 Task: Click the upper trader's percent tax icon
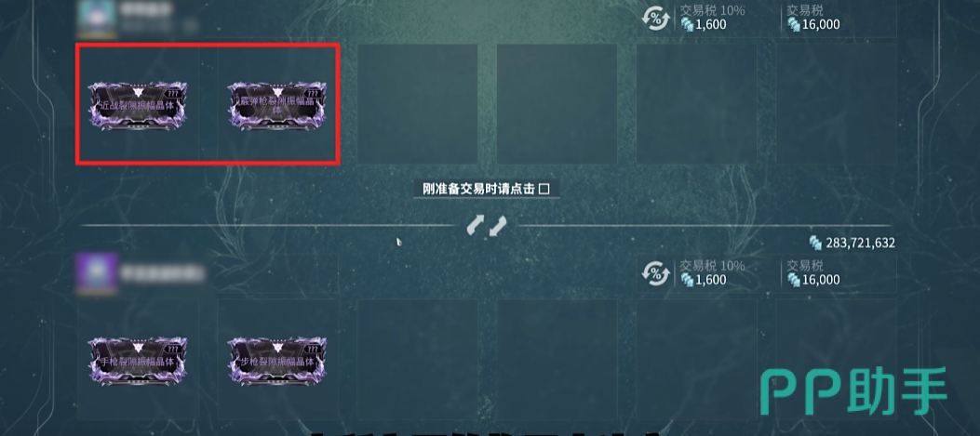655,18
